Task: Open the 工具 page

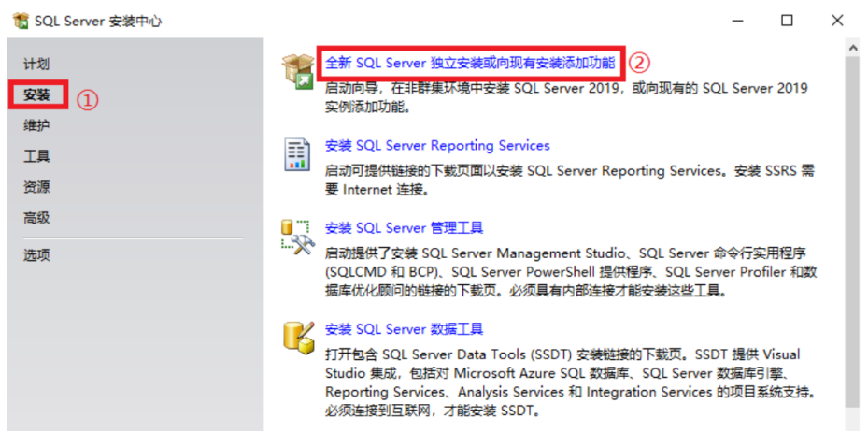Action: 36,156
